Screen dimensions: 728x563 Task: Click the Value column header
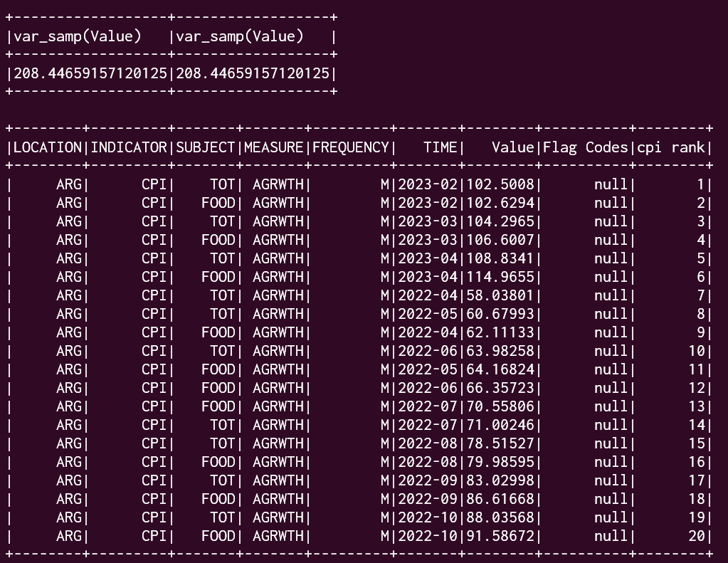coord(512,147)
